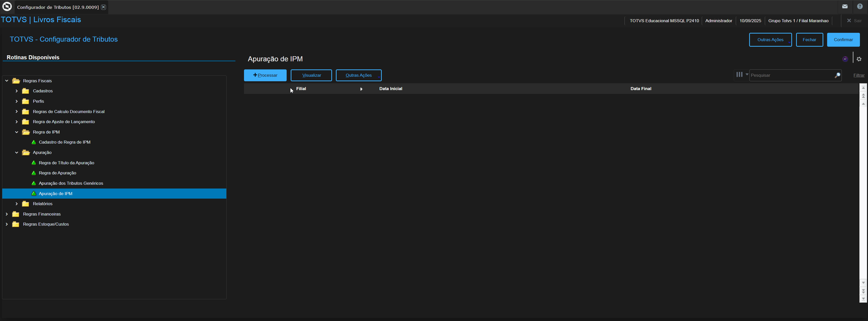The width and height of the screenshot is (868, 321).
Task: Click the TOTVS logo icon
Action: (x=7, y=6)
